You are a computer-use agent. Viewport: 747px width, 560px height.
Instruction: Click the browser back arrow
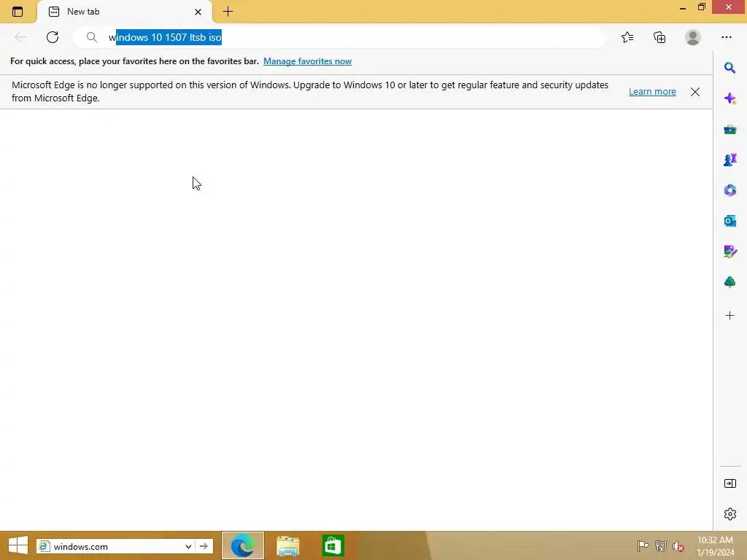click(20, 37)
